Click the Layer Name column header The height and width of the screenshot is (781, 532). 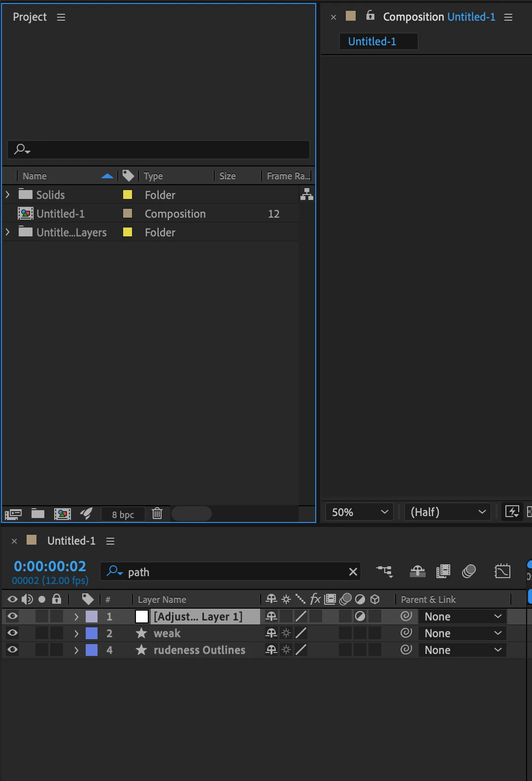162,599
